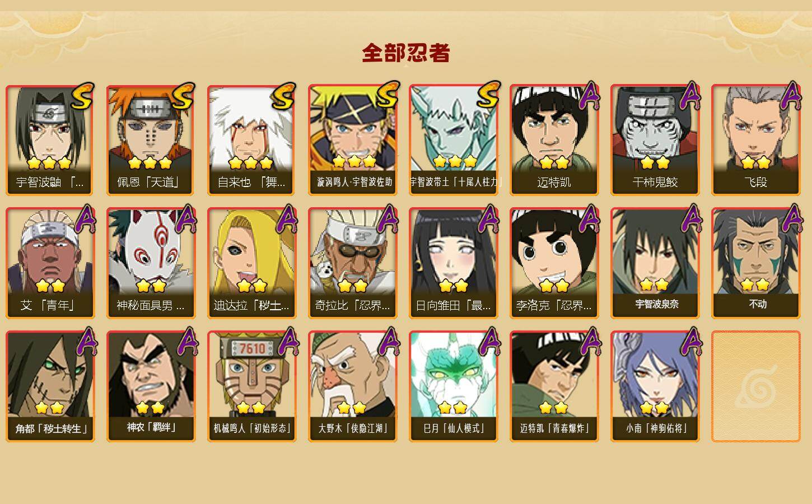This screenshot has height=504, width=812.
Task: Click the A rank badge on 机械鸣人
Action: (x=287, y=342)
